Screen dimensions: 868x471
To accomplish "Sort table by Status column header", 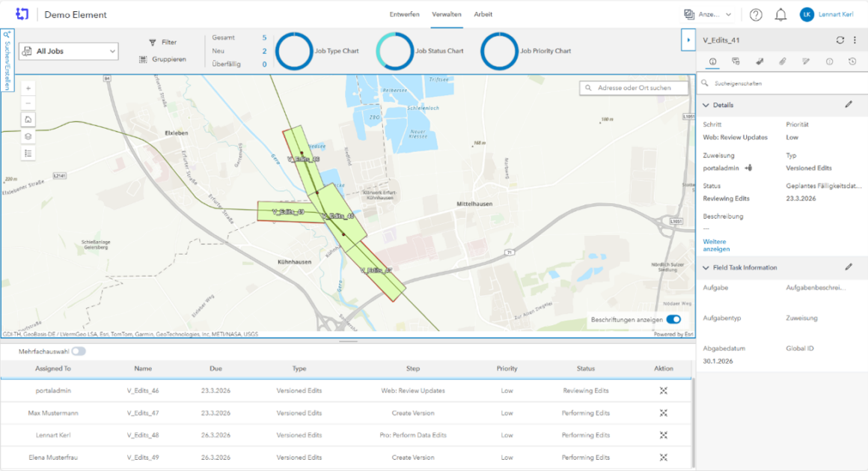I will tap(586, 368).
